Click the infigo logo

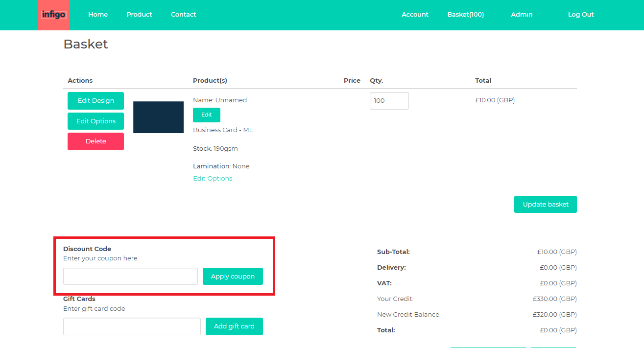point(53,15)
